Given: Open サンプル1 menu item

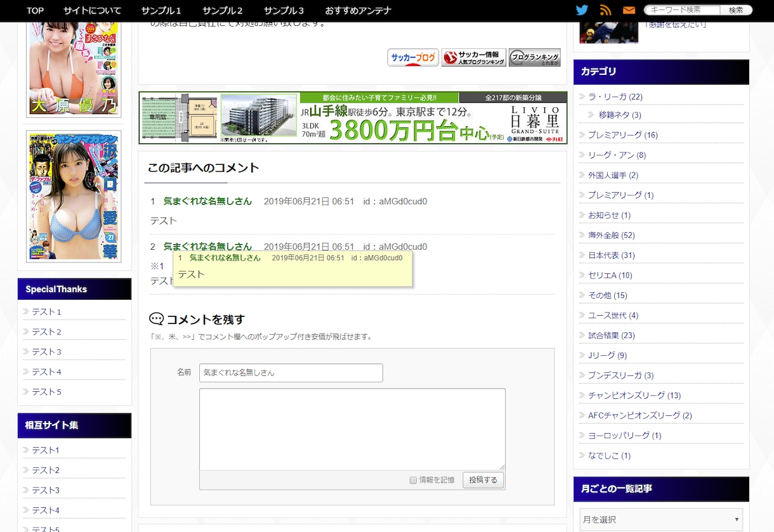Looking at the screenshot, I should (161, 11).
